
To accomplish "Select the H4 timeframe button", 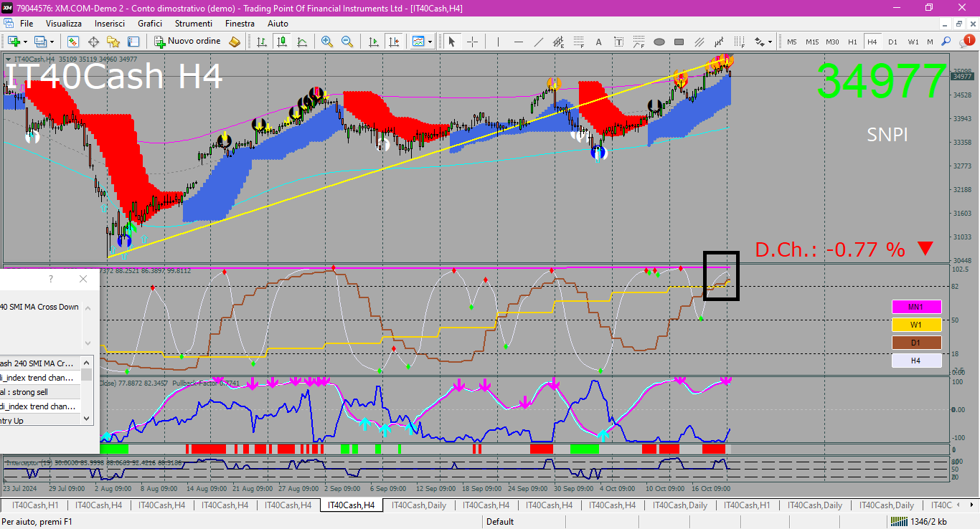I will click(872, 42).
